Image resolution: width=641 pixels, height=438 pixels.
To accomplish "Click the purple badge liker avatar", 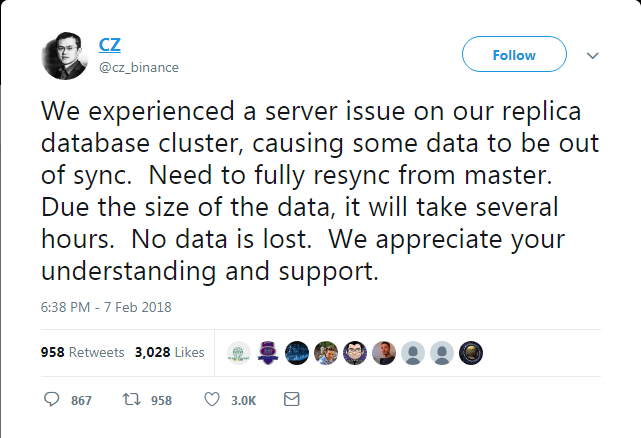I will point(267,352).
